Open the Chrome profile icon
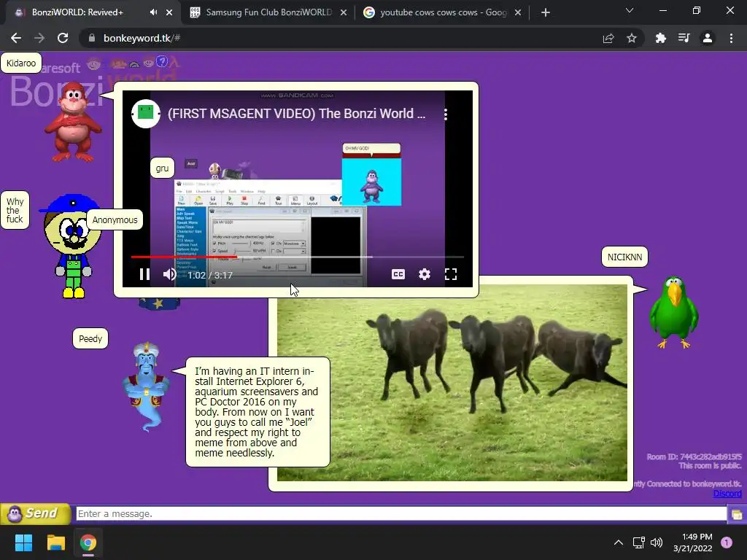 [708, 38]
